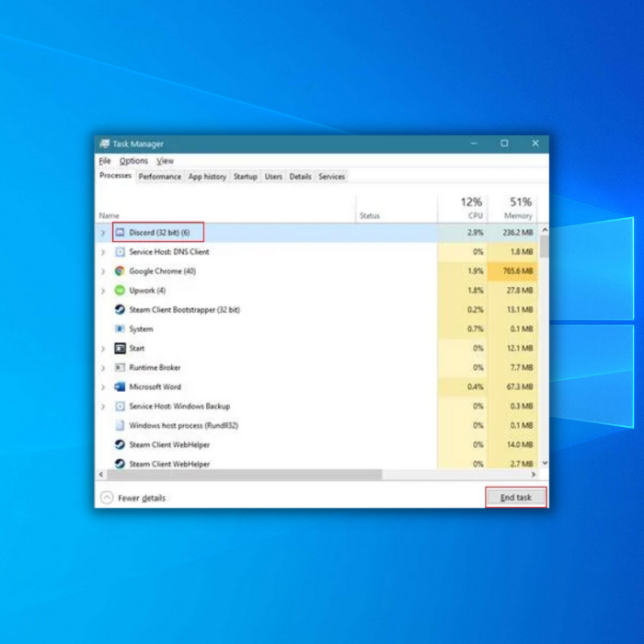Minimize the Task Manager window
Viewport: 644px width, 644px height.
point(474,144)
